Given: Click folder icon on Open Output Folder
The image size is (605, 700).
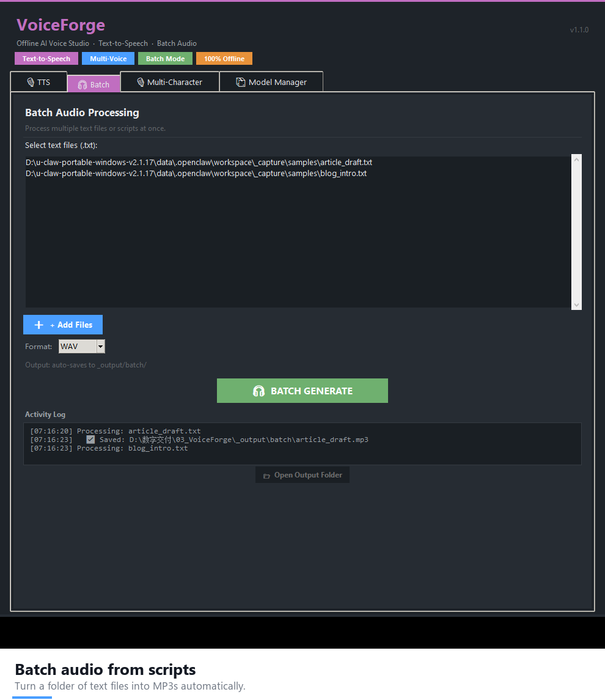Looking at the screenshot, I should [267, 476].
